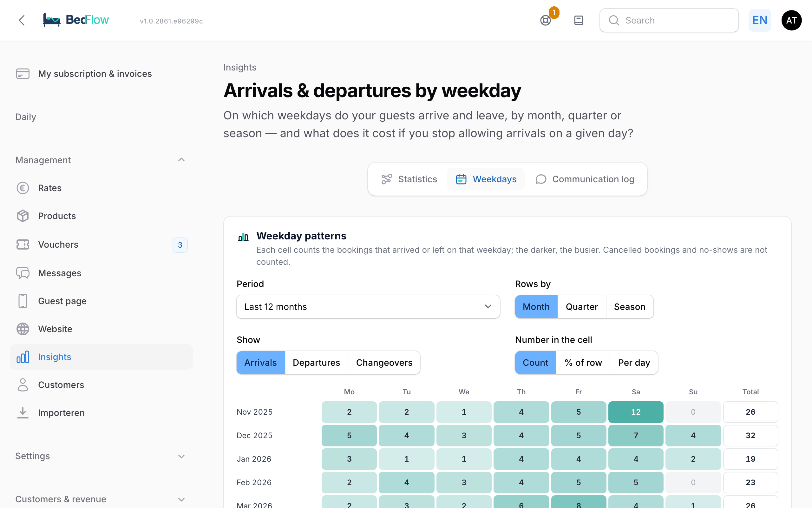Switch to the Weekdays tab
The image size is (812, 508).
pyautogui.click(x=486, y=179)
